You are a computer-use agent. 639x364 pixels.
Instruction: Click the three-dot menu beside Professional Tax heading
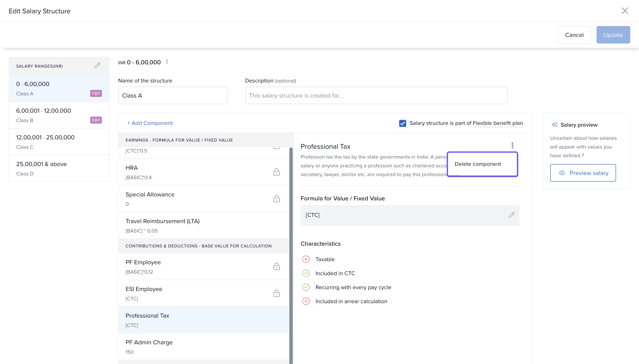point(512,145)
